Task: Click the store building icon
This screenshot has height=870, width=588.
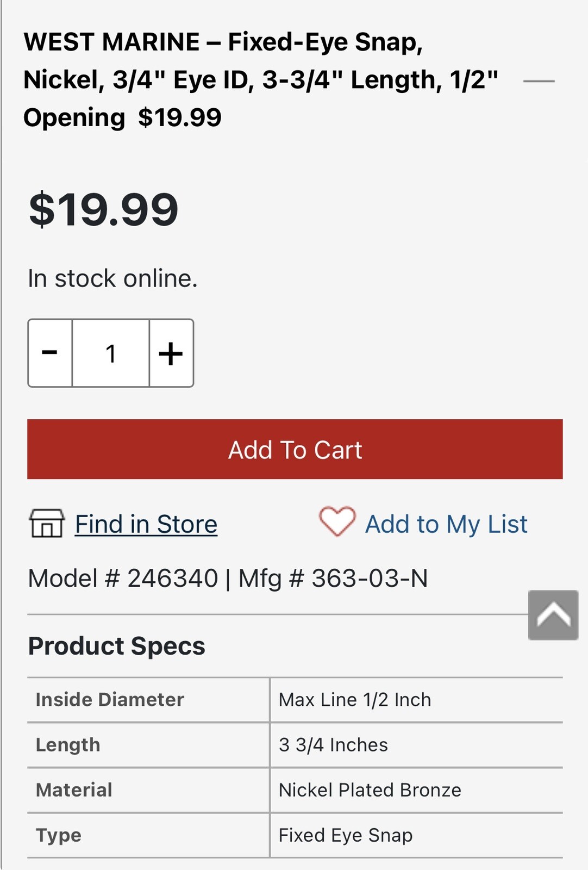Action: click(47, 523)
